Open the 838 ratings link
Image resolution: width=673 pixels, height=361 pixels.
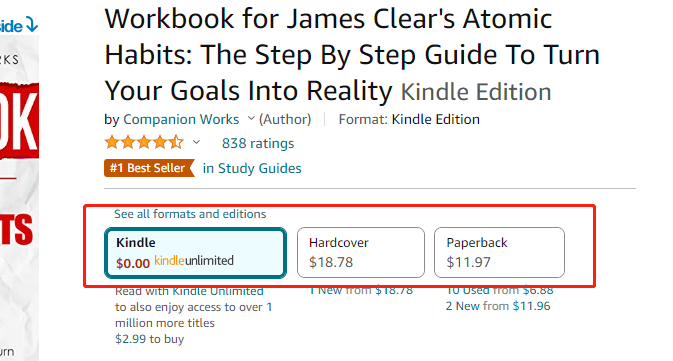258,143
